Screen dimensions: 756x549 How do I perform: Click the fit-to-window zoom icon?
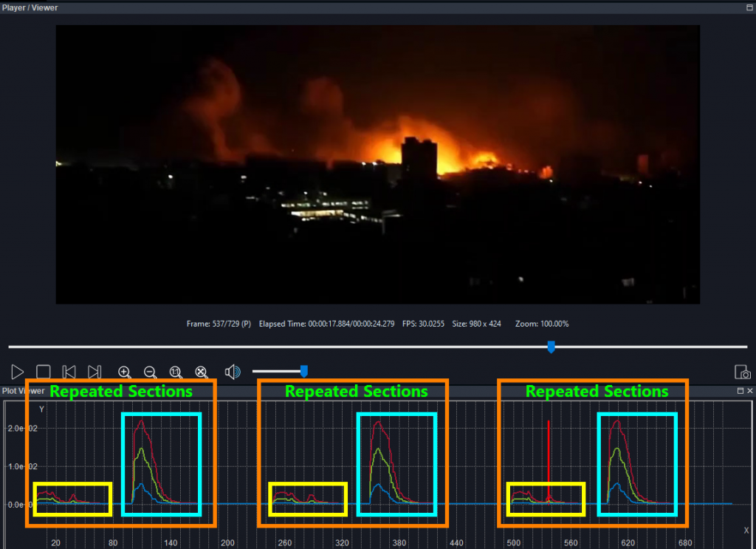pos(201,372)
